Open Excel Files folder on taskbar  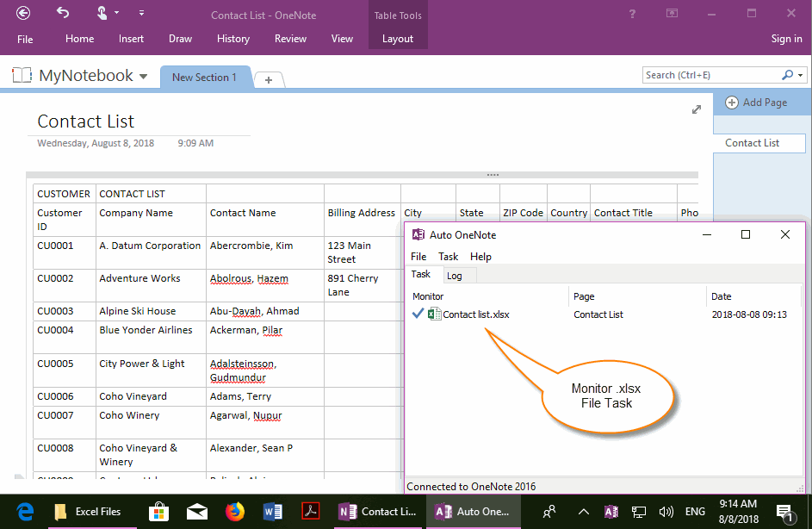pos(93,512)
